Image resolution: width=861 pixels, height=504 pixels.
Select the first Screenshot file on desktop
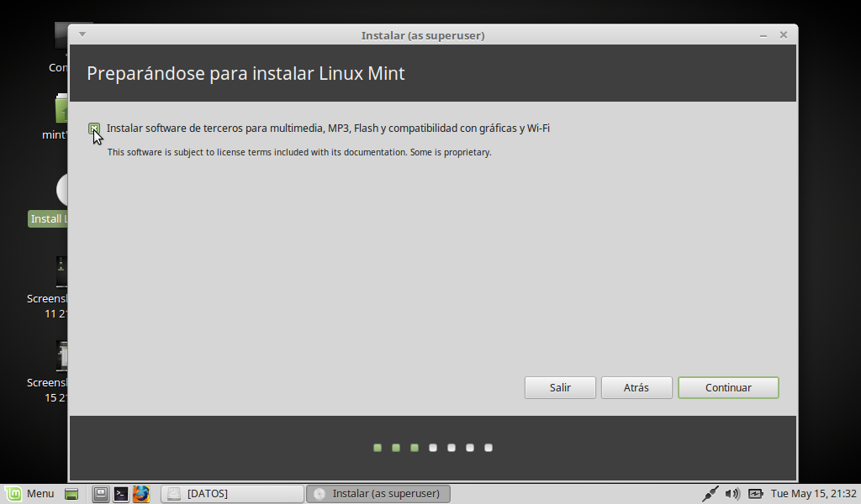tap(61, 273)
